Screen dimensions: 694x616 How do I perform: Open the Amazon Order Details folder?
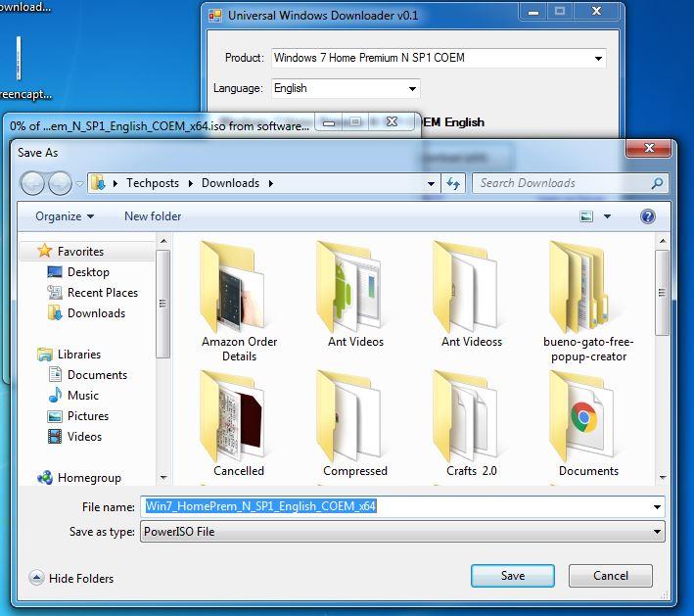click(x=239, y=301)
